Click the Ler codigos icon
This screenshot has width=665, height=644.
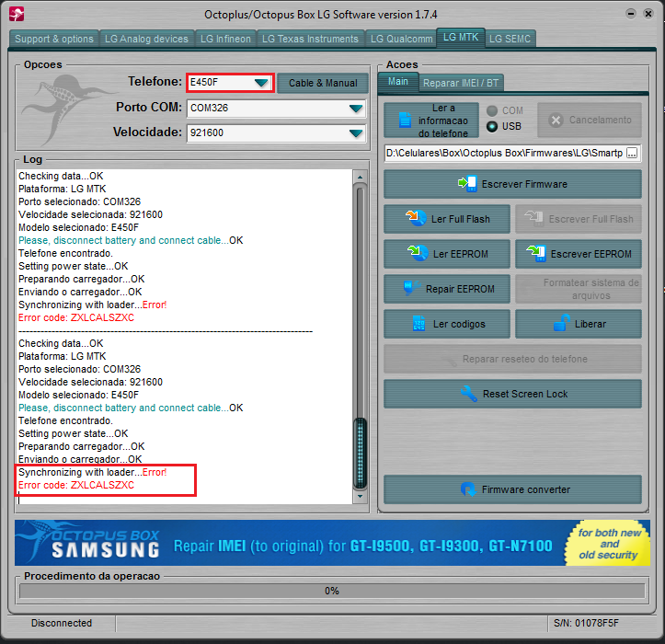(x=418, y=324)
